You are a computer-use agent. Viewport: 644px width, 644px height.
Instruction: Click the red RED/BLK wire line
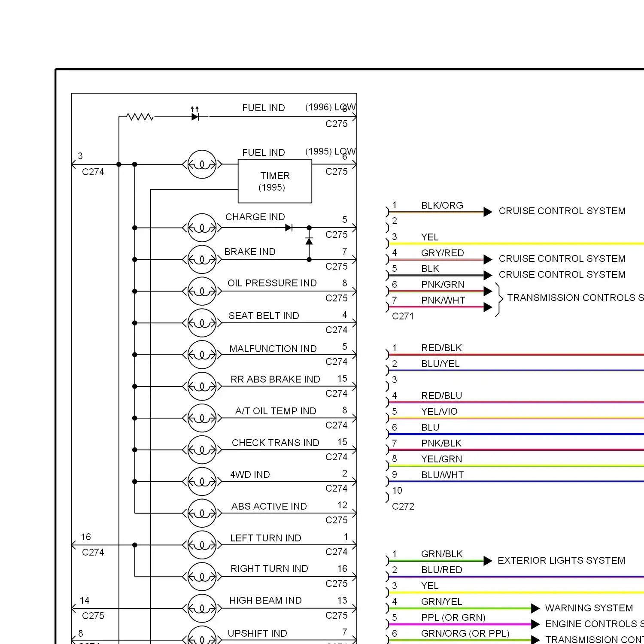coord(516,355)
